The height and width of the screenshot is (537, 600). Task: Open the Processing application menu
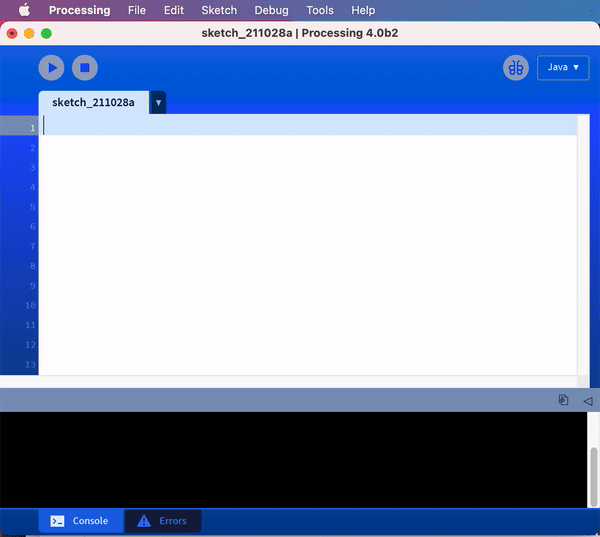click(80, 10)
